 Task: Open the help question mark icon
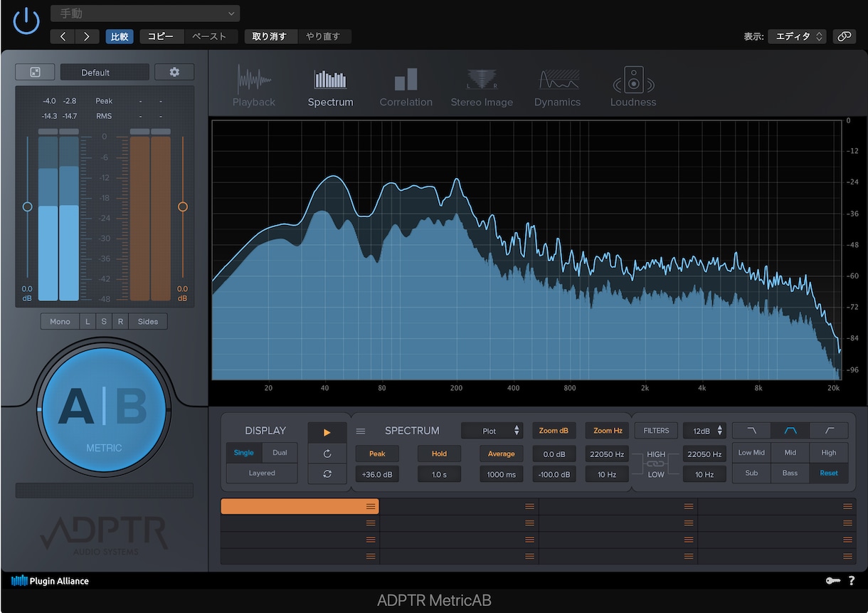(x=852, y=581)
